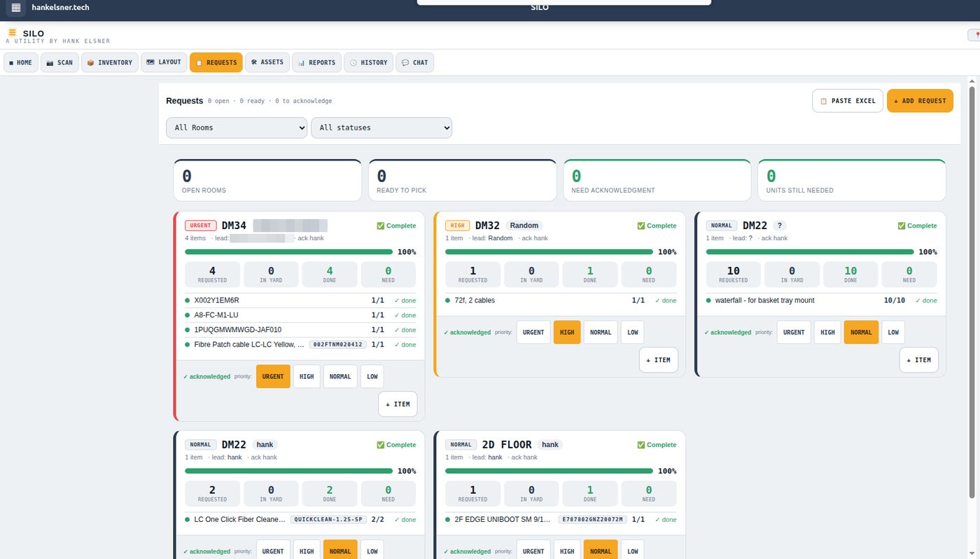The width and height of the screenshot is (980, 559).
Task: Click the DM34 card progress bar
Action: click(x=288, y=251)
